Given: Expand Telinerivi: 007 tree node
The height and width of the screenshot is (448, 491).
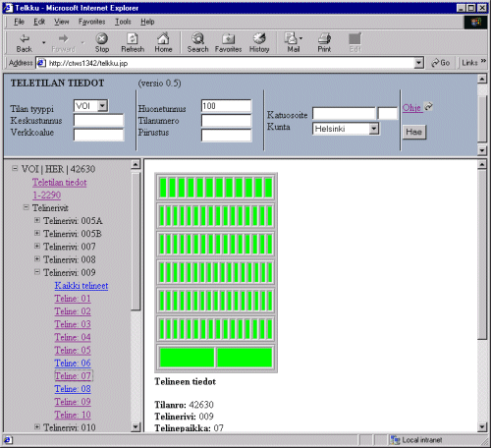Looking at the screenshot, I should coord(37,246).
